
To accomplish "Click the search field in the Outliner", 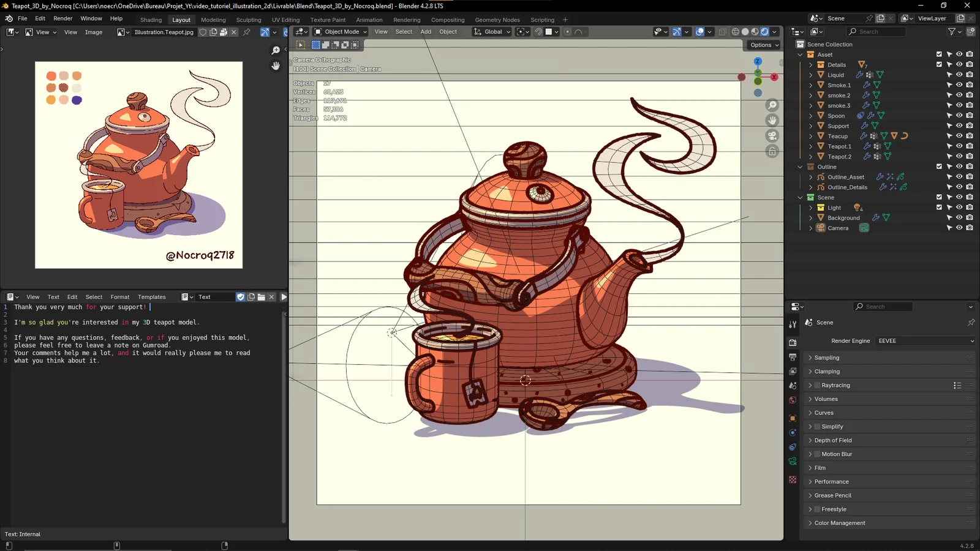I will pos(876,31).
